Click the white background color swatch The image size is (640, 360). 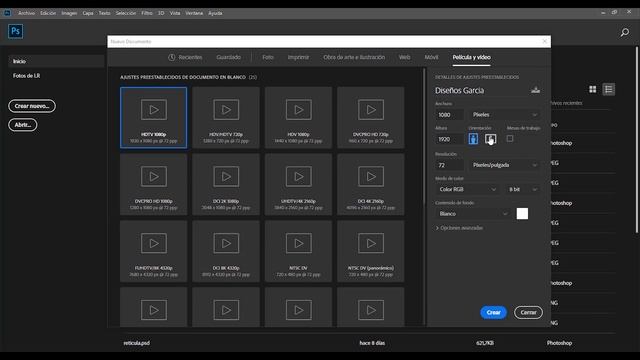pyautogui.click(x=522, y=213)
